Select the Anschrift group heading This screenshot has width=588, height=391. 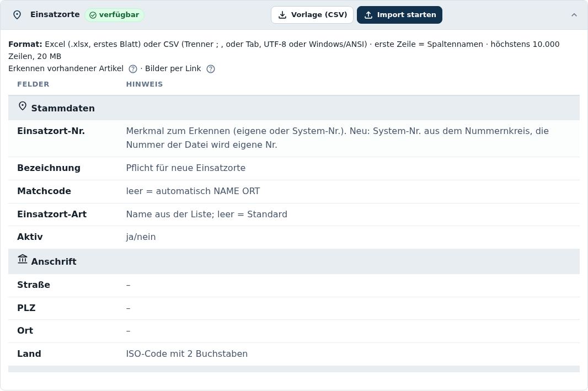tap(54, 261)
